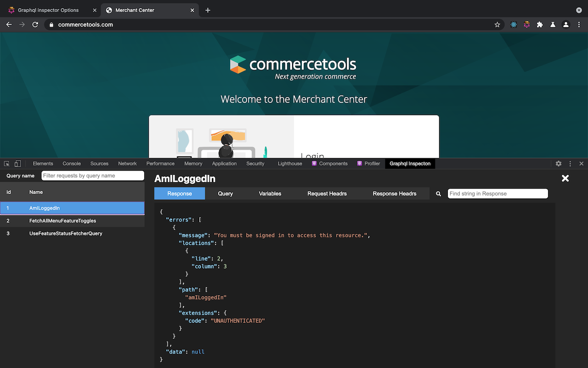
Task: Select the inspect element cursor tool
Action: (x=6, y=163)
